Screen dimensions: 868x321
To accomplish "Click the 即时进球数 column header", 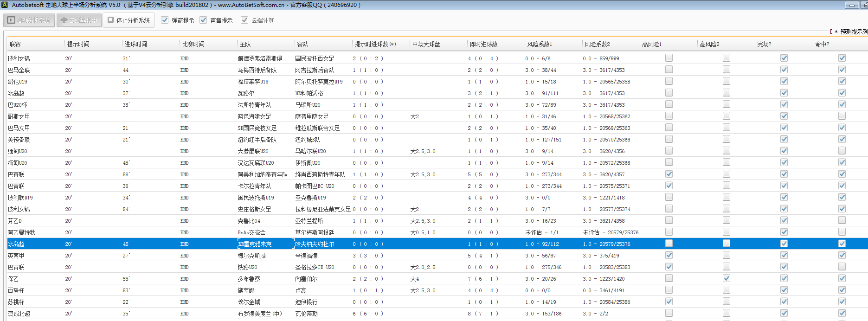I will click(x=483, y=44).
